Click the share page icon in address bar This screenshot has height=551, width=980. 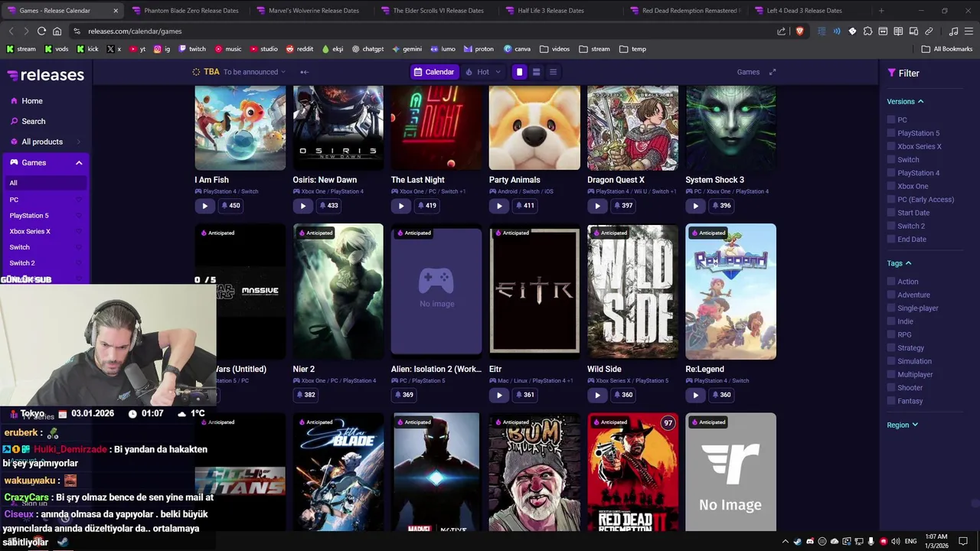[781, 31]
